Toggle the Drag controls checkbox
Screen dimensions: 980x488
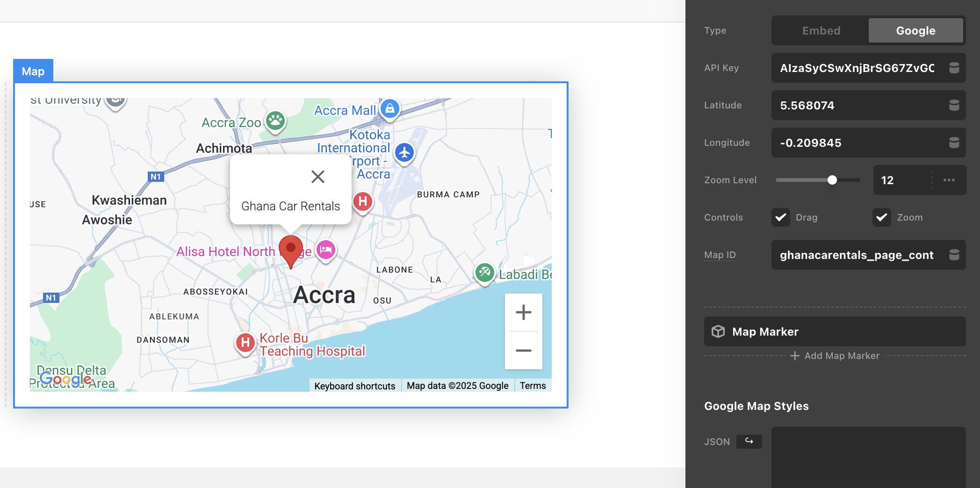coord(780,217)
